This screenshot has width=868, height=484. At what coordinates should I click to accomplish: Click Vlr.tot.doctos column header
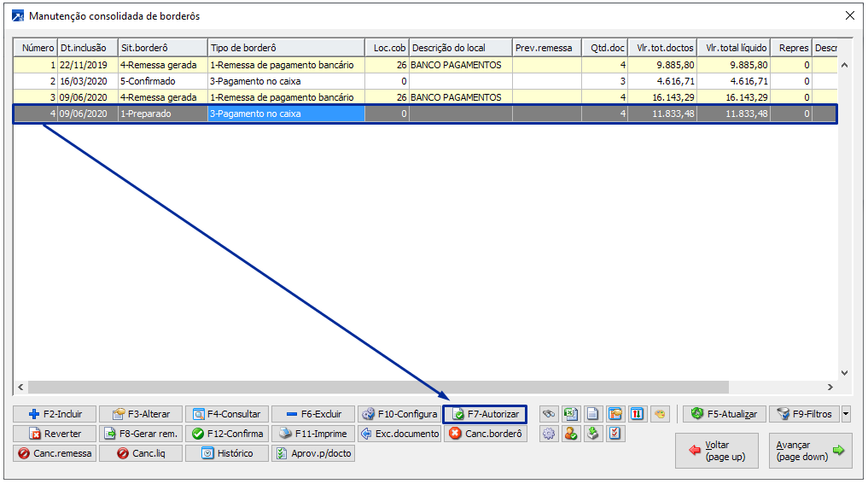click(662, 48)
